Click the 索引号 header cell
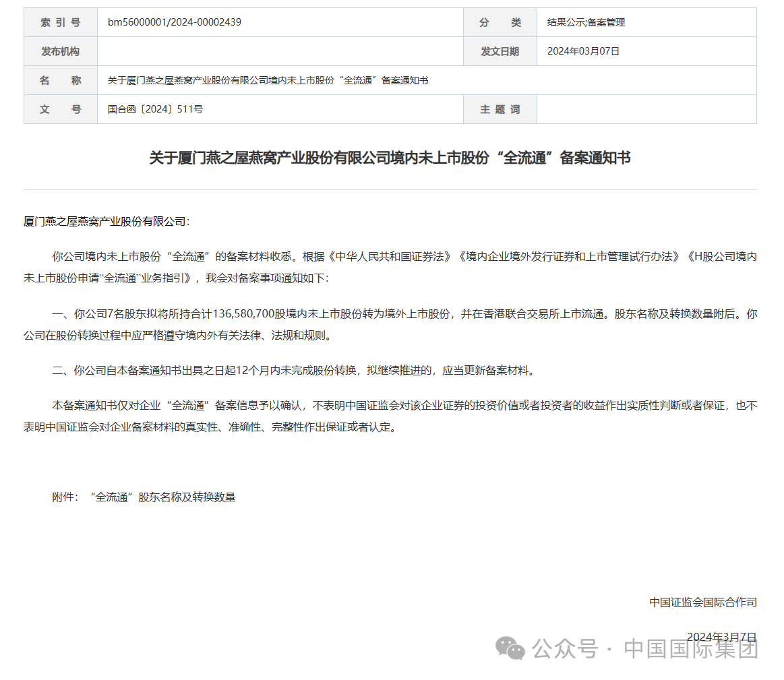Viewport: 784px width, 680px height. pos(61,22)
